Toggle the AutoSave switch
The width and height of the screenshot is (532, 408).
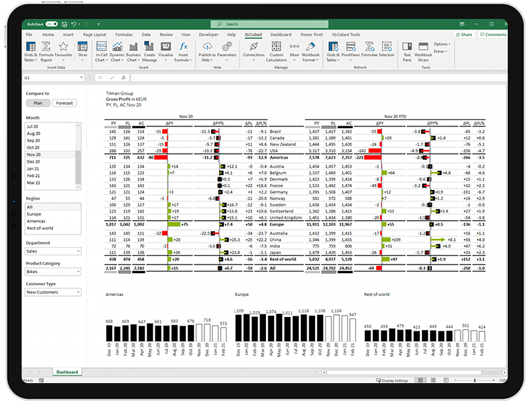point(52,24)
